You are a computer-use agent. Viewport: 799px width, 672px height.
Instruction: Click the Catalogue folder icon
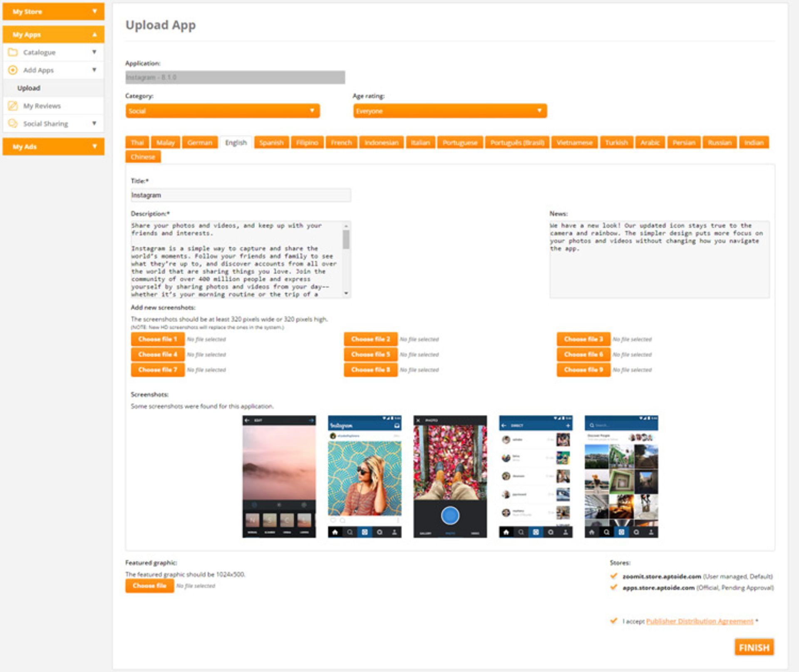pyautogui.click(x=13, y=52)
